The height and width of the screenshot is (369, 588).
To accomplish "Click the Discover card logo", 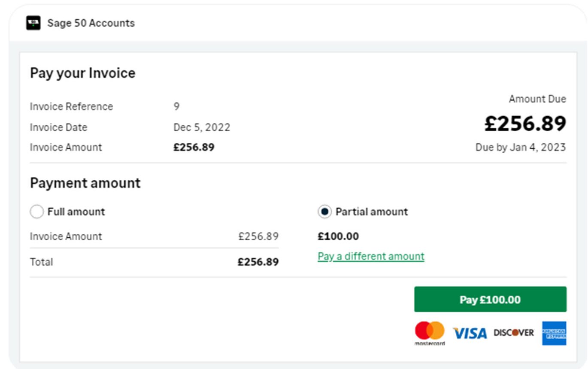I will pos(514,333).
